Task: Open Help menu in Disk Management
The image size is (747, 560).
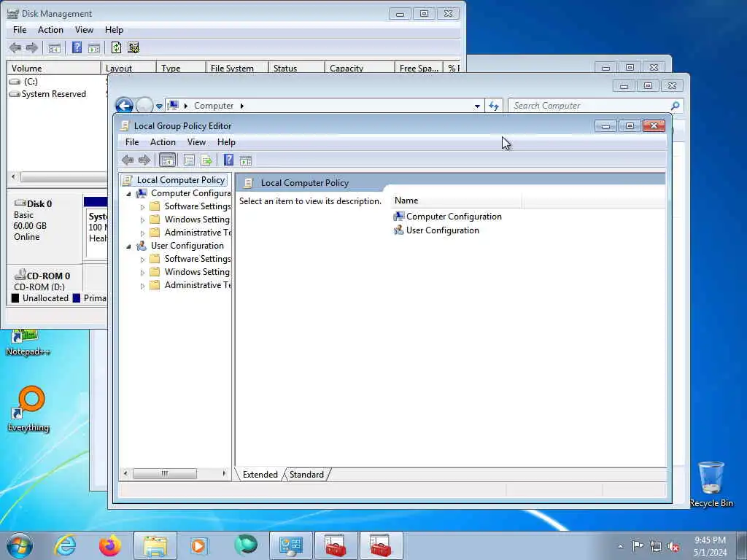Action: point(114,30)
